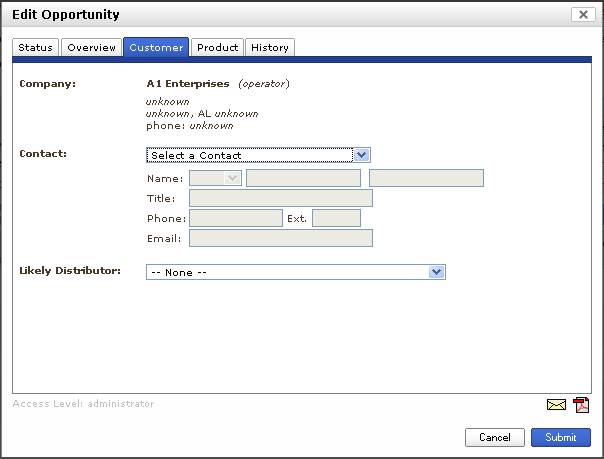Switch to the Status tab
Viewport: 604px width, 459px height.
coord(35,47)
